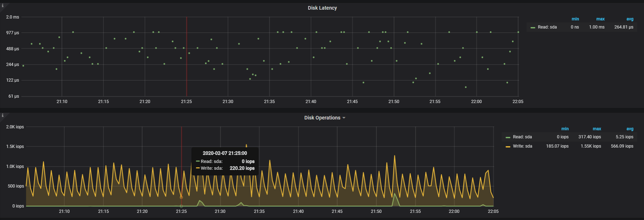The width and height of the screenshot is (644, 220).
Task: Sort the Disk Latency legend by max
Action: [600, 19]
